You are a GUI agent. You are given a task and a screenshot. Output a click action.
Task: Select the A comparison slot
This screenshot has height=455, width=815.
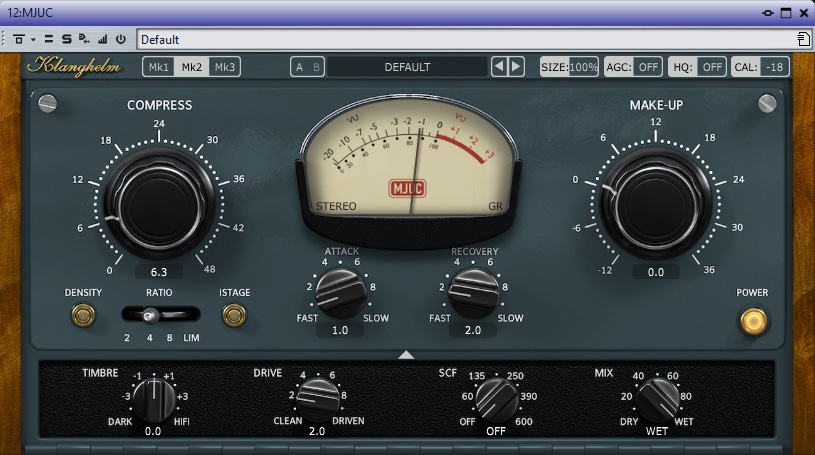point(299,67)
